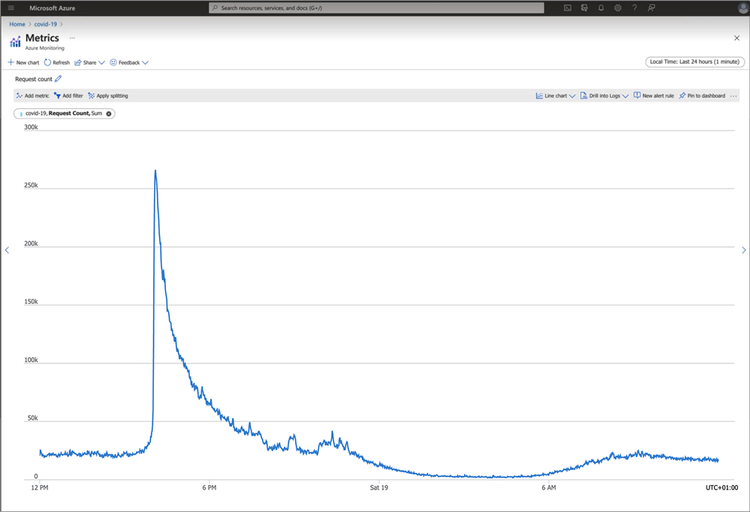The width and height of the screenshot is (750, 512).
Task: Open the top bar feedback person icon
Action: point(651,8)
